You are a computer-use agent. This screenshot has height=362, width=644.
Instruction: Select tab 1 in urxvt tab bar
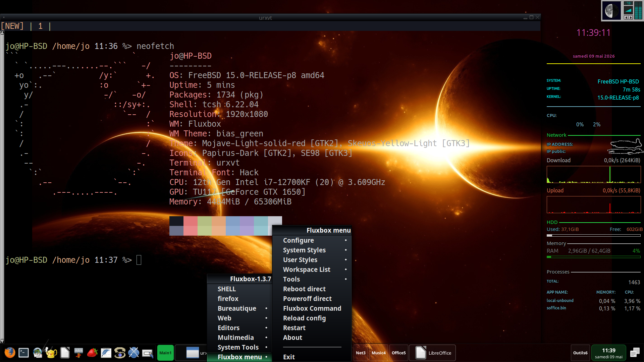click(40, 26)
